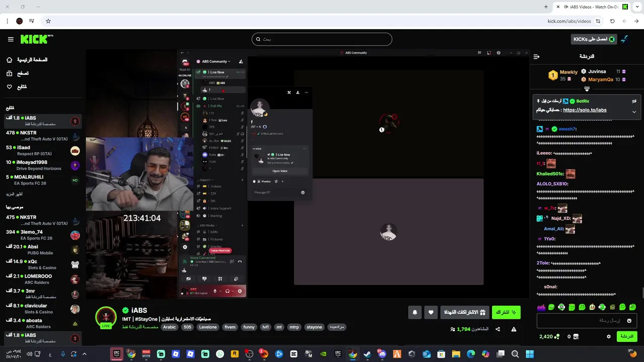Click the Get KICKs button
644x362 pixels.
coord(593,39)
